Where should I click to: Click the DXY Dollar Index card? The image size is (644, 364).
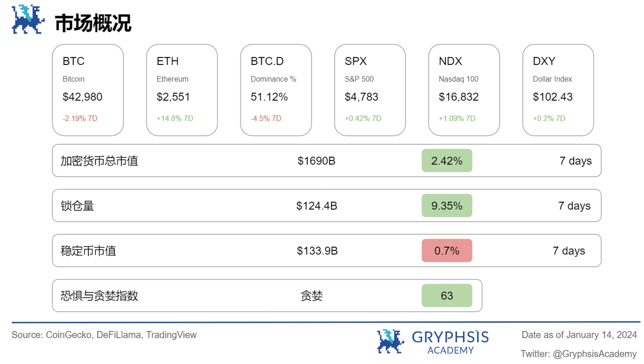[558, 90]
